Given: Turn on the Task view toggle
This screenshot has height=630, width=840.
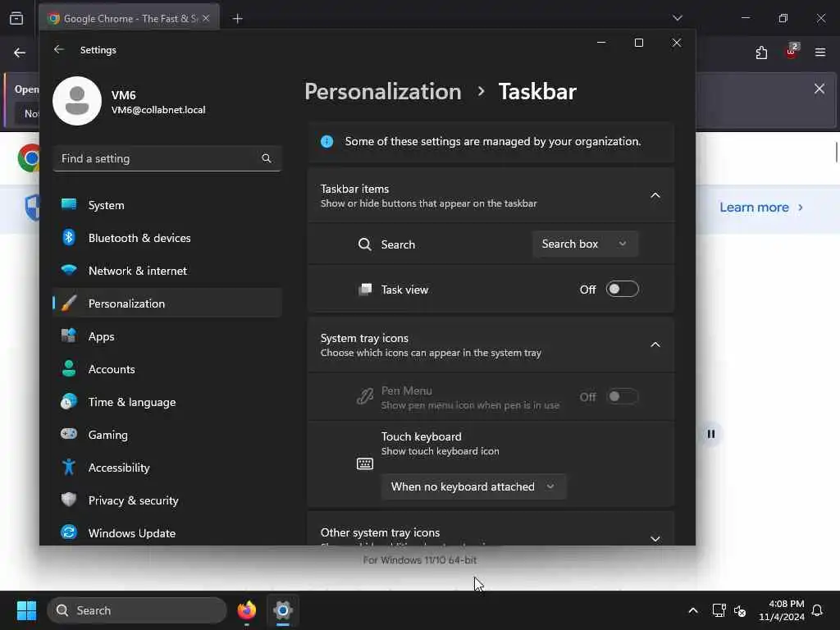Looking at the screenshot, I should [622, 290].
